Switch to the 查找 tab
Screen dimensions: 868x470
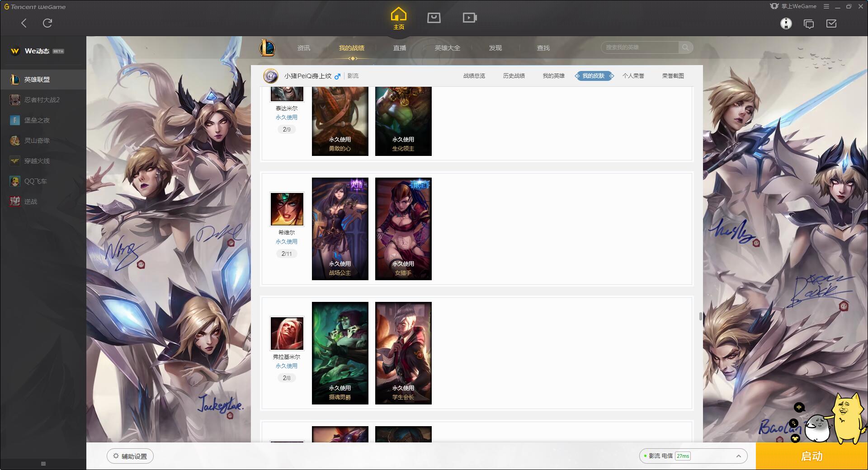point(543,48)
